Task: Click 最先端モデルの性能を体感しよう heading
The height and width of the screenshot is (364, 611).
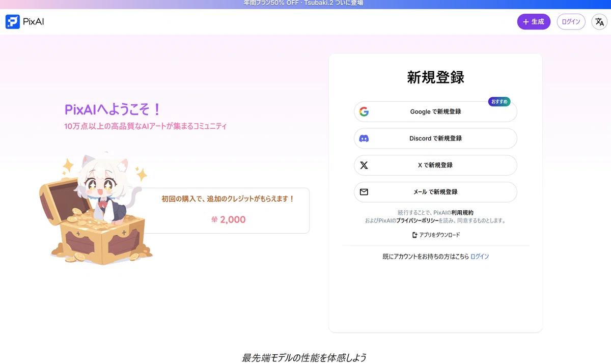Action: click(304, 357)
